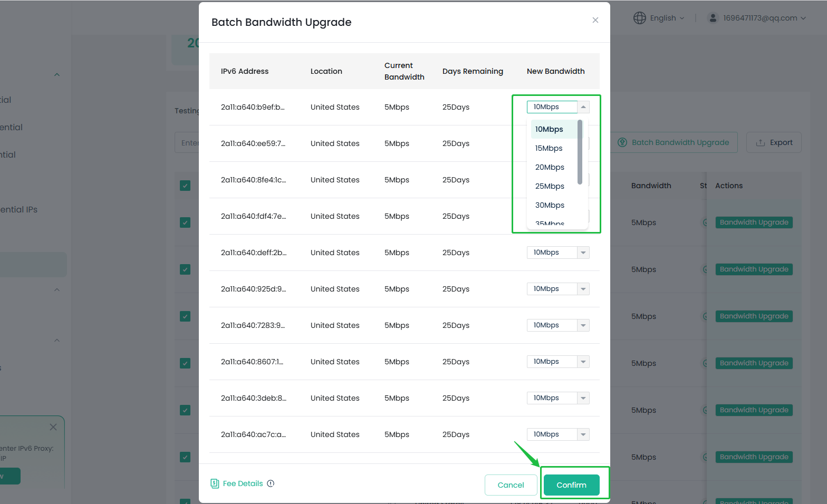This screenshot has width=827, height=504.
Task: Click the Fee Details info icon
Action: 271,483
